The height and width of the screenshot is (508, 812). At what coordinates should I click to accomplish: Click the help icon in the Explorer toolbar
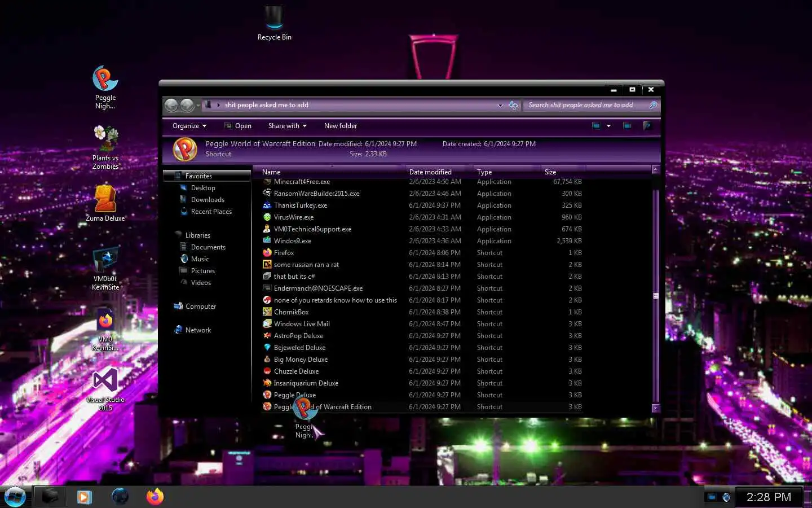pyautogui.click(x=647, y=126)
